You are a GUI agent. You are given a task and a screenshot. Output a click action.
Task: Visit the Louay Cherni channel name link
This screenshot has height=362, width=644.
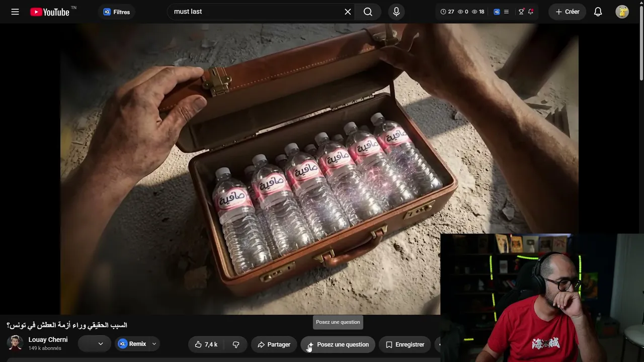point(48,339)
